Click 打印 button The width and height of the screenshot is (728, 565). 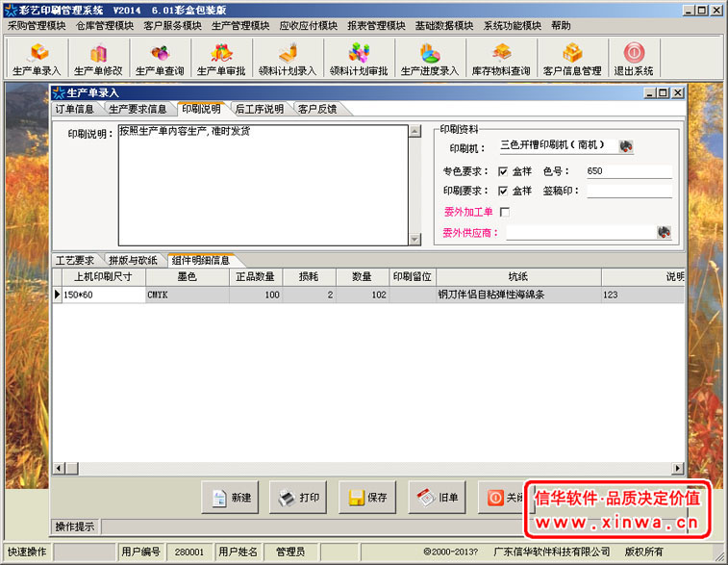pos(298,498)
